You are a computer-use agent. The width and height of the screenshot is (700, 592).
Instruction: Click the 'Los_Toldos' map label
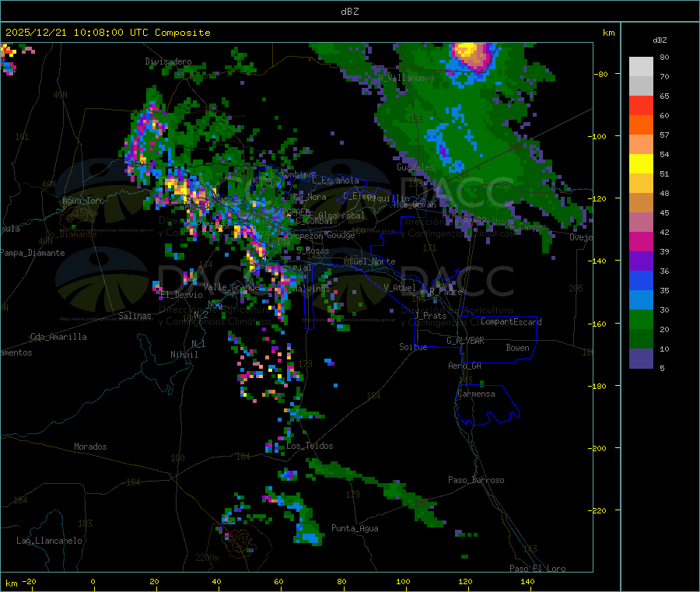(x=310, y=446)
